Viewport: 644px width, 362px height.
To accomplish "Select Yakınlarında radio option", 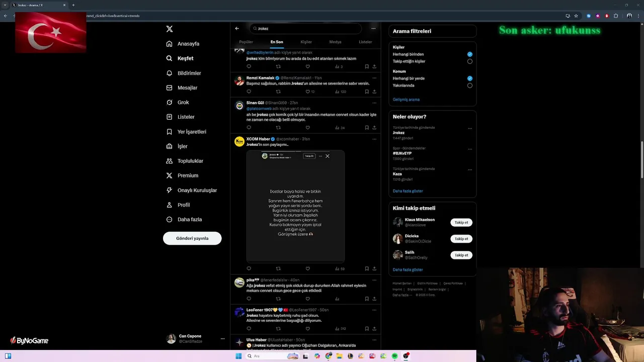I will coord(470,85).
